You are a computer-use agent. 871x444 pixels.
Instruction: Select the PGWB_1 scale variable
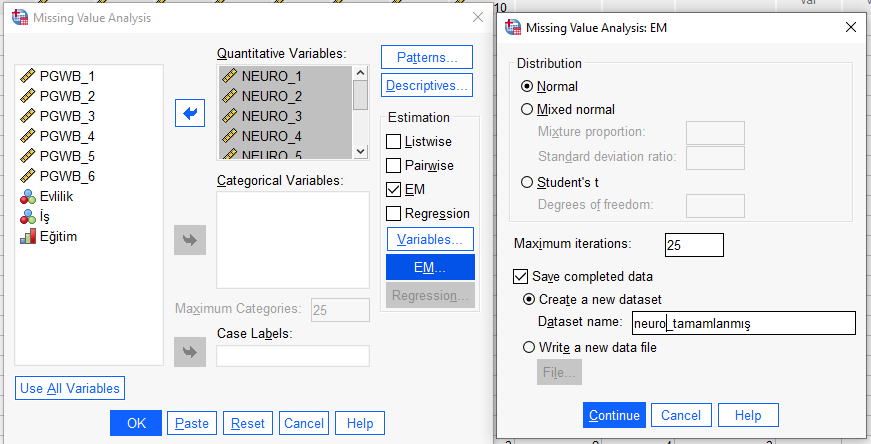(57, 76)
